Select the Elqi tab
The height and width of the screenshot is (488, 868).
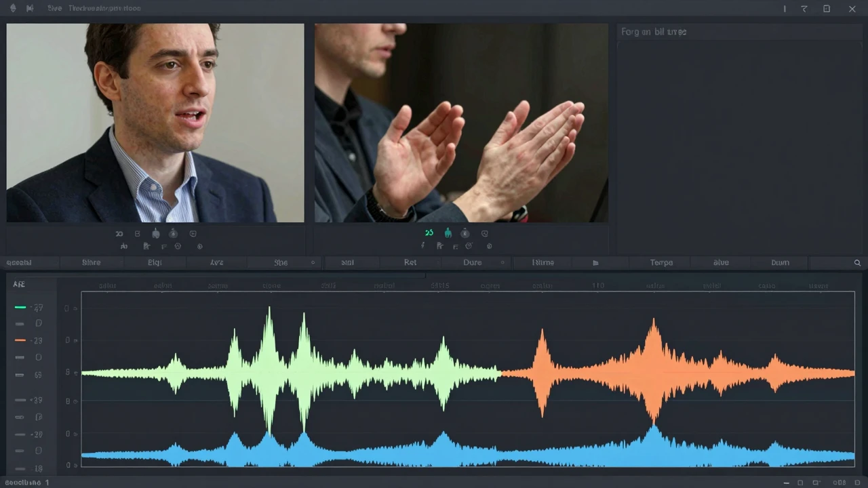[155, 263]
